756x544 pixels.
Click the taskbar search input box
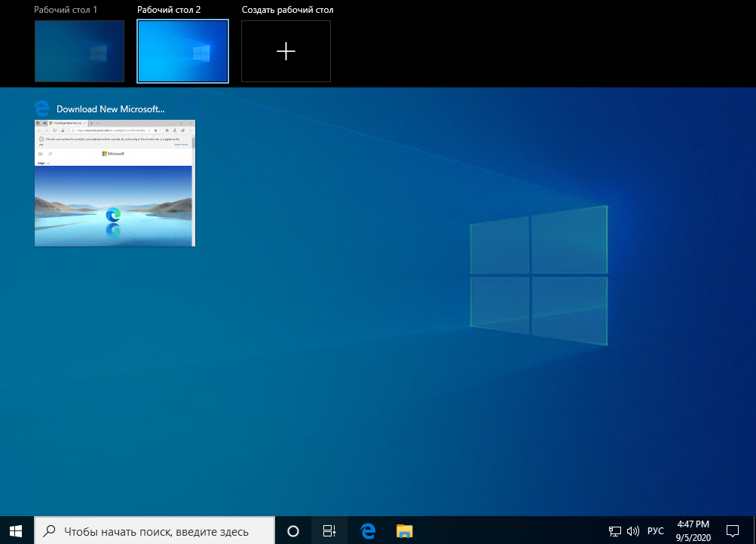click(x=155, y=530)
